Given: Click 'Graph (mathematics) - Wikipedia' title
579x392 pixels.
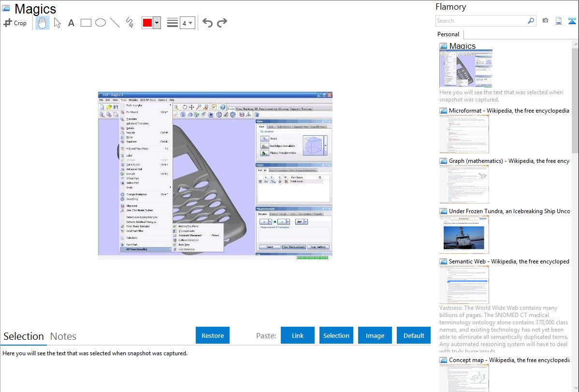Looking at the screenshot, I should point(509,161).
